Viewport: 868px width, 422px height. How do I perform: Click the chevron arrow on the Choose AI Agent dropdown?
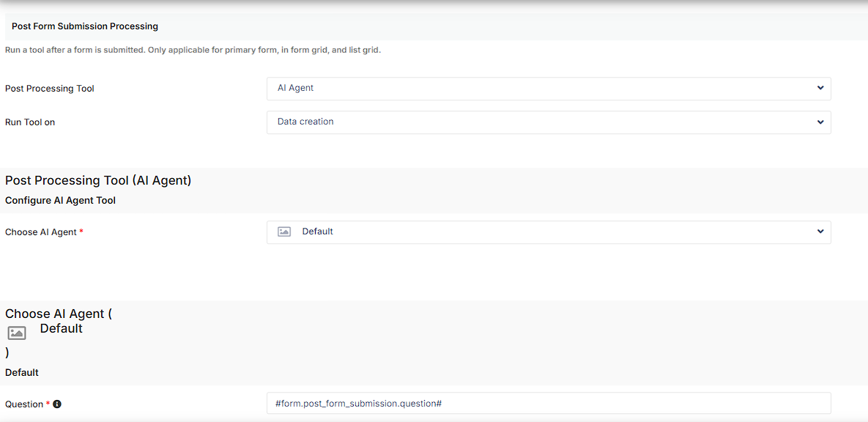820,232
